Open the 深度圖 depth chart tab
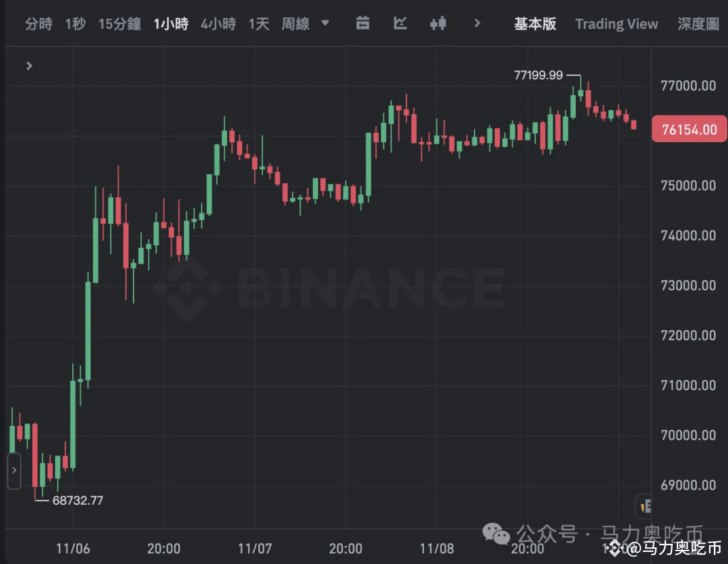 click(x=698, y=24)
